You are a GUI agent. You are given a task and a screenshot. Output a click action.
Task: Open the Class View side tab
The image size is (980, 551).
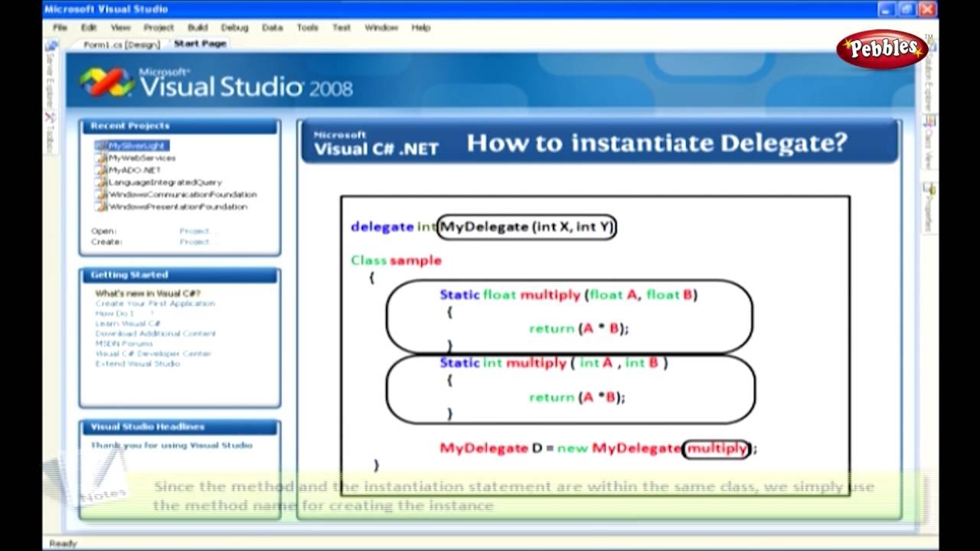pyautogui.click(x=930, y=143)
